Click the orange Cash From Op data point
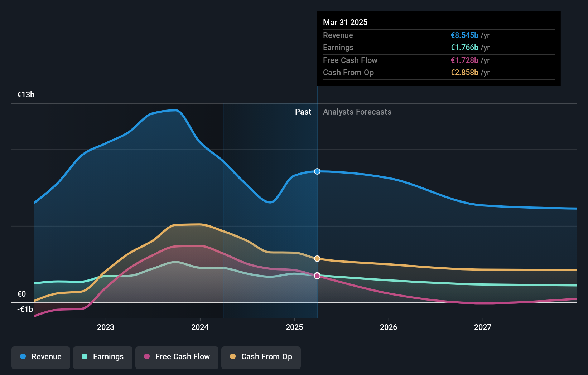Viewport: 588px width, 375px height. pos(317,258)
